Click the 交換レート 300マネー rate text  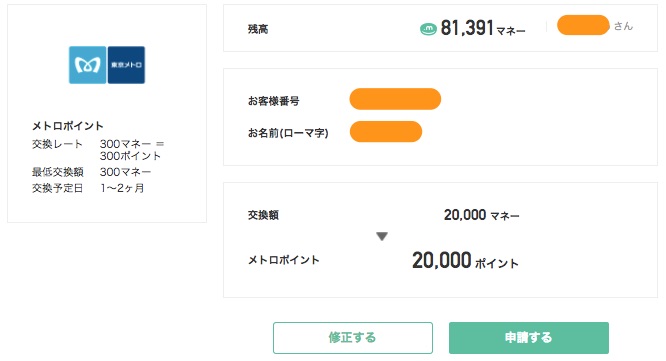coord(98,150)
